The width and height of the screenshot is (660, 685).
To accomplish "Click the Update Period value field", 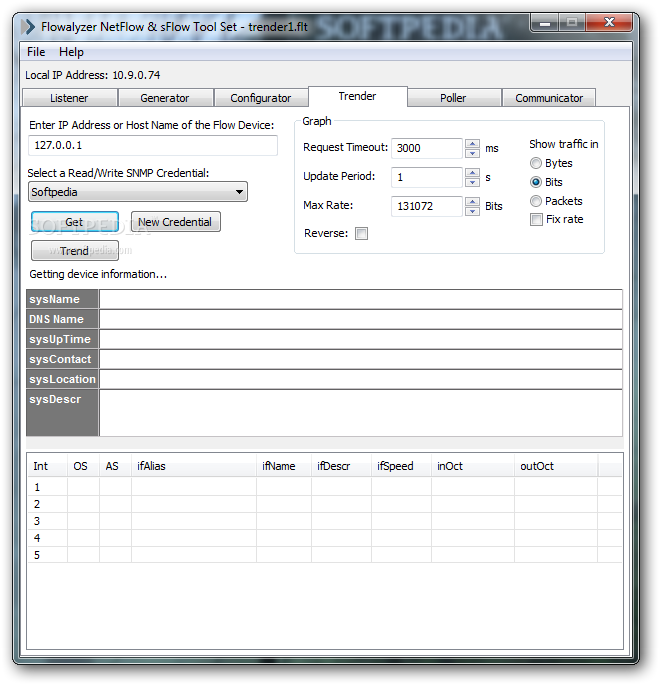I will (427, 177).
